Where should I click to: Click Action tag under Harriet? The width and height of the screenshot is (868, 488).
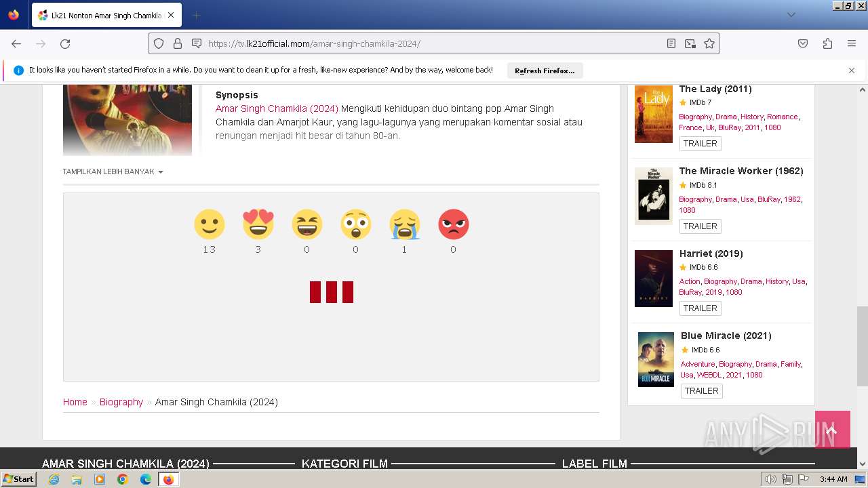pos(690,281)
